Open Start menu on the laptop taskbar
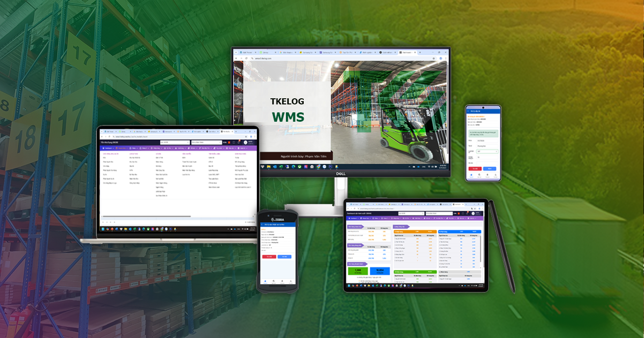The height and width of the screenshot is (338, 644). click(103, 229)
